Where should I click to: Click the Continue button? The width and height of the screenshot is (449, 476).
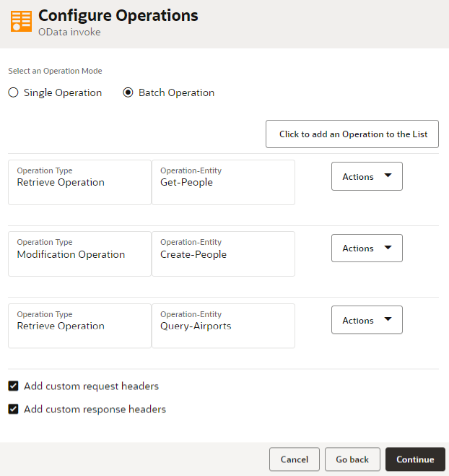[415, 459]
